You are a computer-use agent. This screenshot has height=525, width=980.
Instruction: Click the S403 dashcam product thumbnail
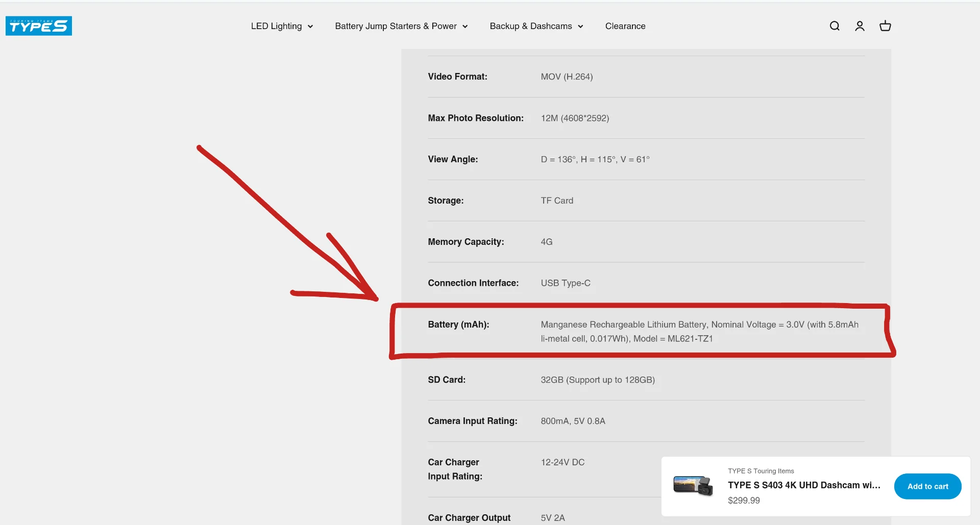[693, 486]
